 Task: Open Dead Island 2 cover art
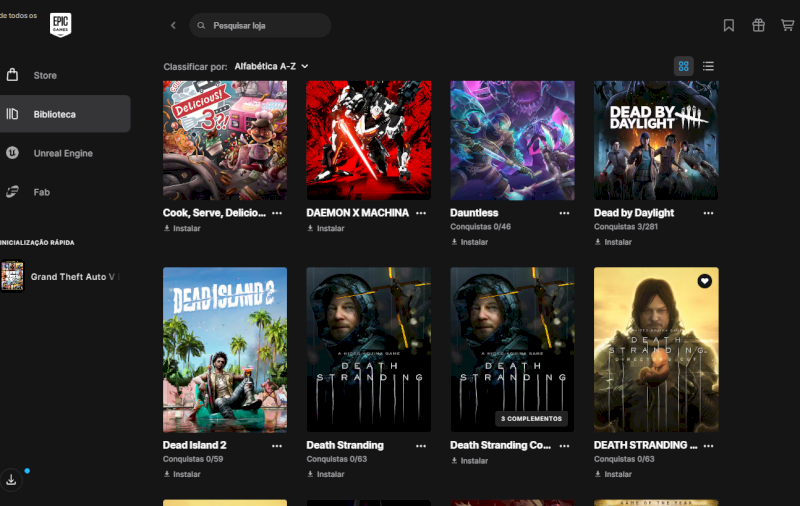pos(225,350)
